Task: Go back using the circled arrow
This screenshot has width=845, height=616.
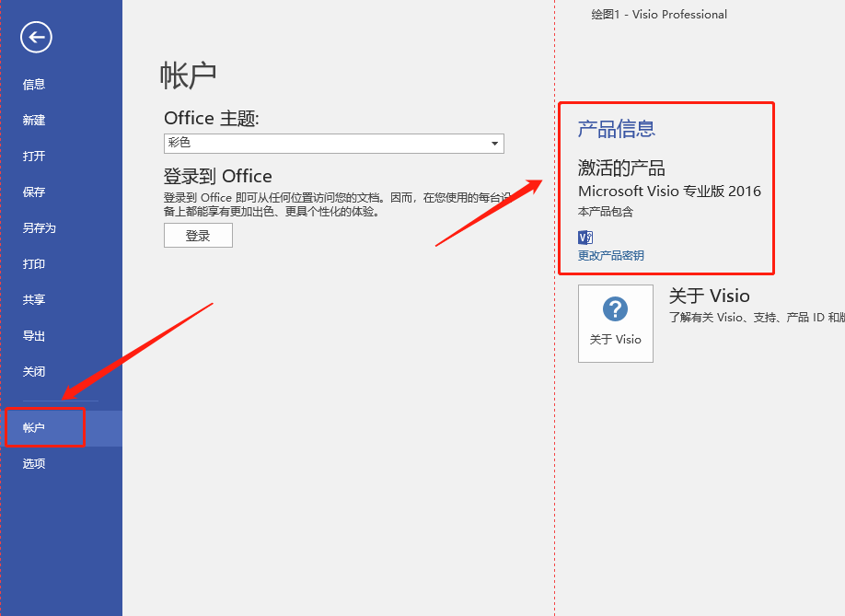Action: [x=36, y=37]
